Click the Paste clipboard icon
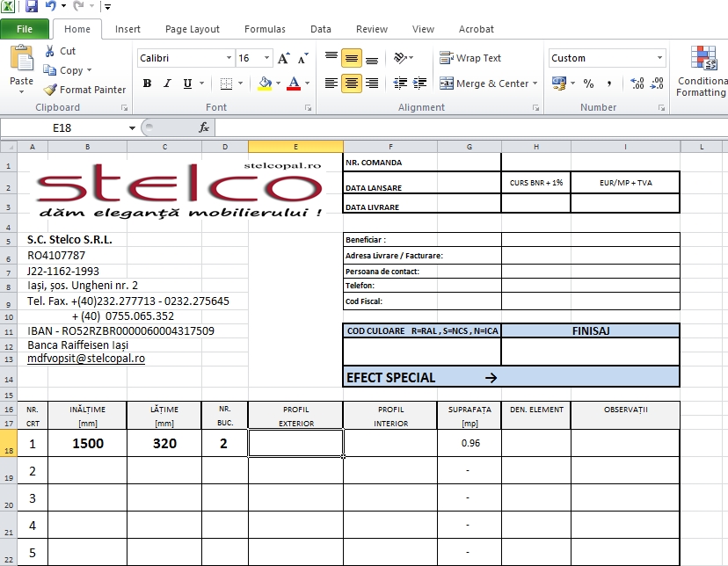The image size is (728, 566). [x=21, y=59]
